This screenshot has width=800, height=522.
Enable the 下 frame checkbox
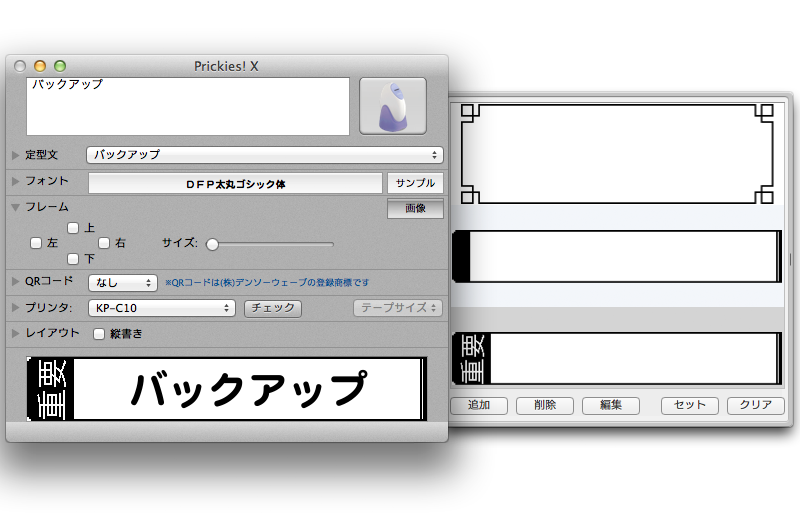tap(73, 259)
